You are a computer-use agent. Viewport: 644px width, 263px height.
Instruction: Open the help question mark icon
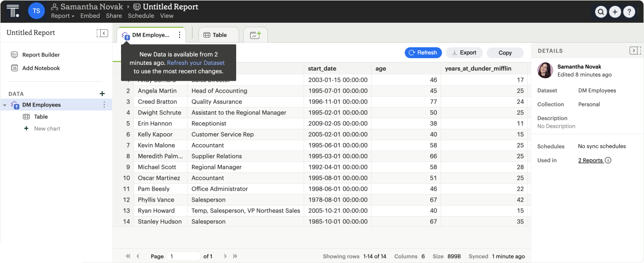(x=629, y=12)
